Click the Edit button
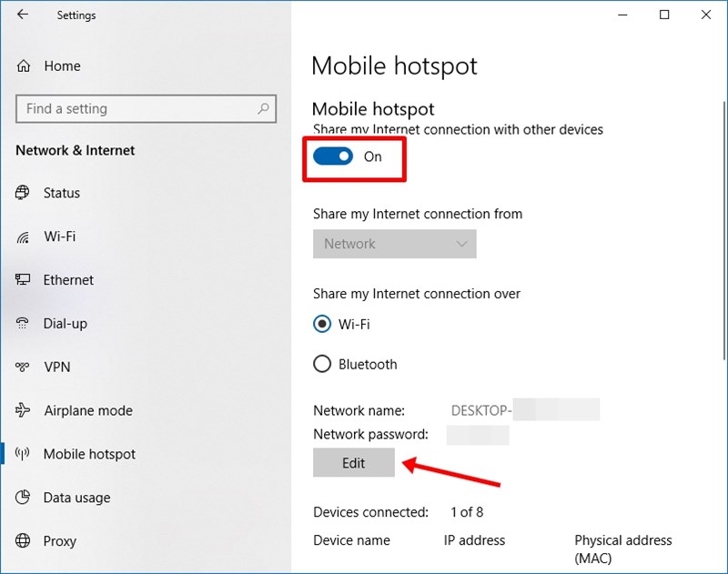Viewport: 728px width, 574px height. (x=354, y=463)
